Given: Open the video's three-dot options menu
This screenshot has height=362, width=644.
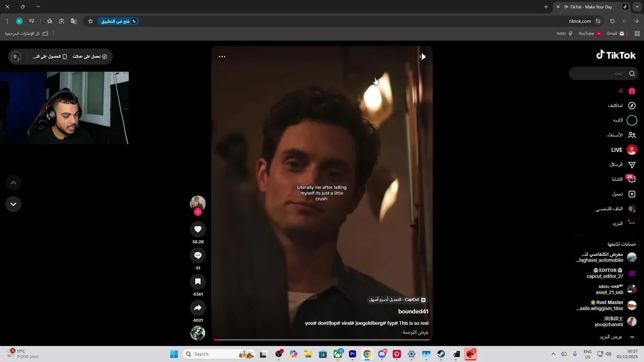Looking at the screenshot, I should 222,56.
